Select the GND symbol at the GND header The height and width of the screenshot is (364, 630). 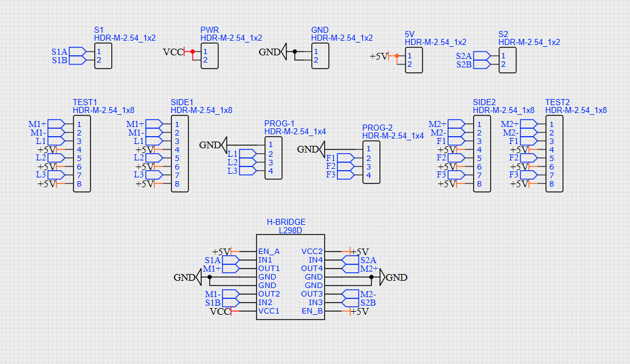(x=273, y=52)
